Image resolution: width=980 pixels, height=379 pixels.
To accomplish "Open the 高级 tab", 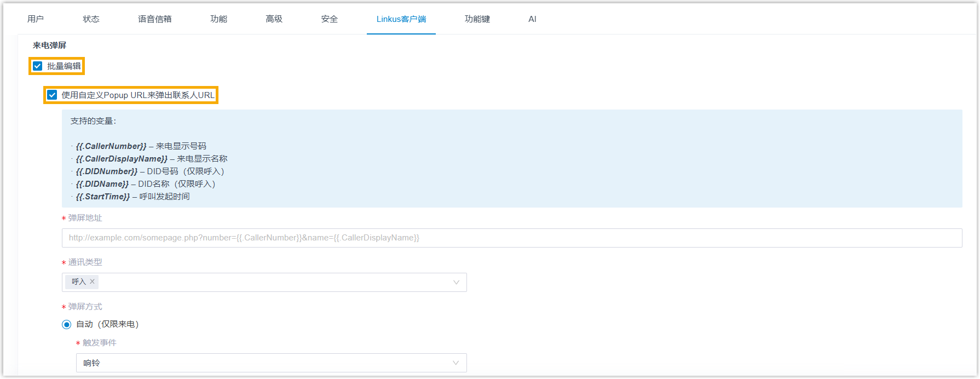I will (x=274, y=19).
